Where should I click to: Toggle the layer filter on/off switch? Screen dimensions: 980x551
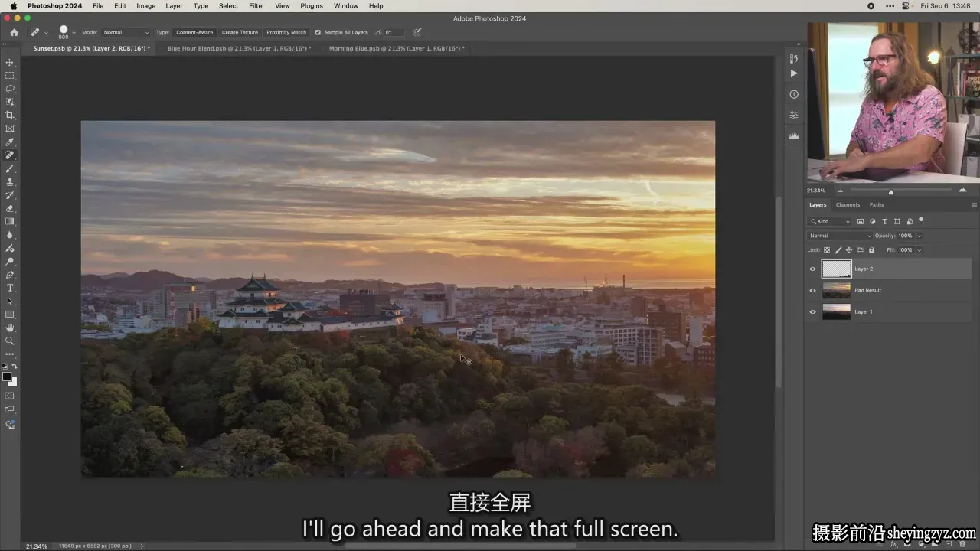[921, 220]
